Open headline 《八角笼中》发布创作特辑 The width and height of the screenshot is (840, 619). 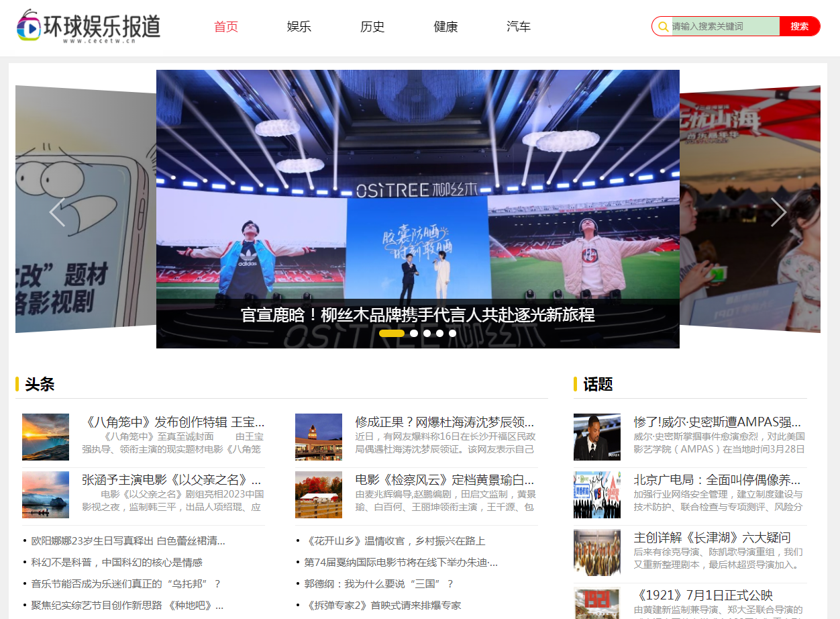pos(174,422)
